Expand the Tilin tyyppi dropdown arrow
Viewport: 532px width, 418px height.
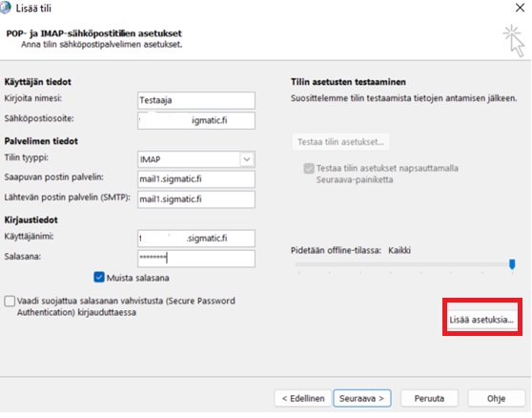(247, 159)
